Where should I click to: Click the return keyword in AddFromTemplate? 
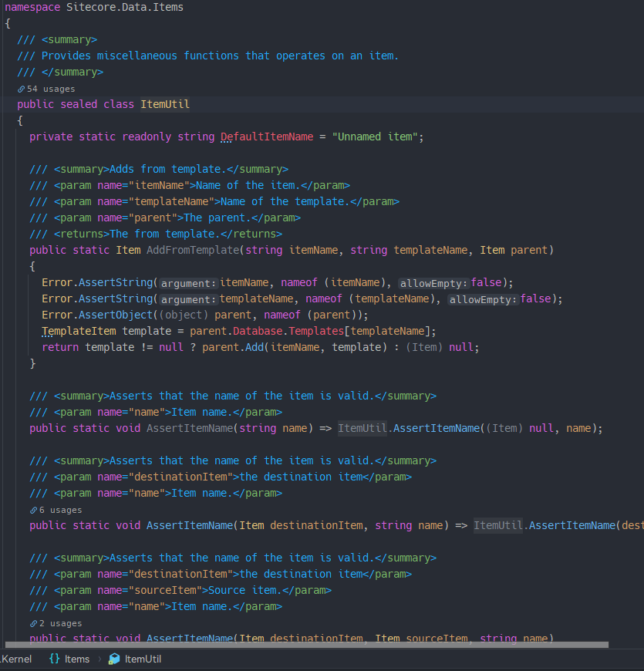pos(60,348)
